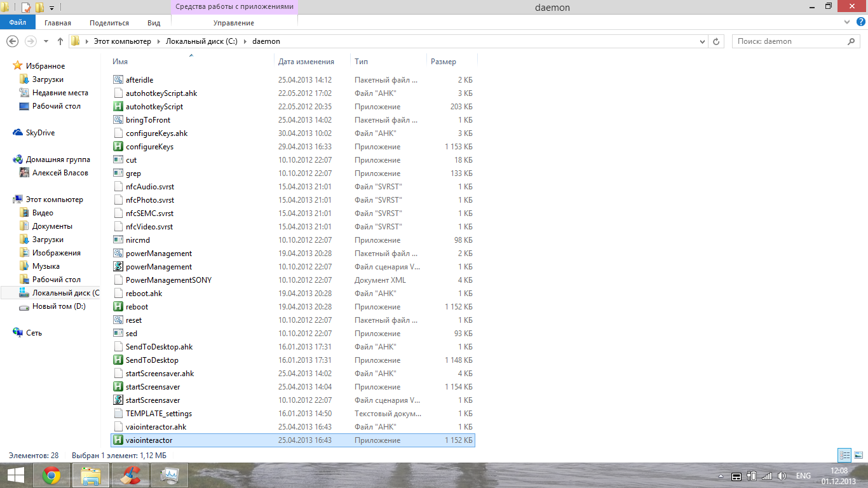
Task: Click the volume speaker icon in tray
Action: point(782,476)
